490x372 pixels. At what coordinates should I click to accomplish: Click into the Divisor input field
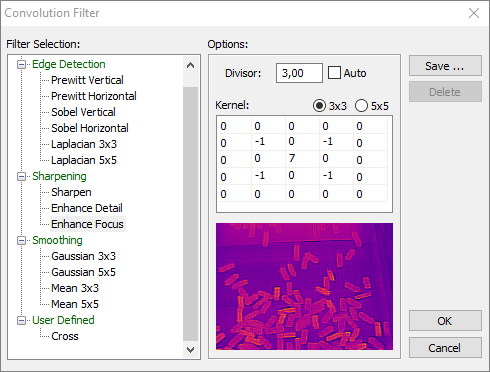point(299,73)
